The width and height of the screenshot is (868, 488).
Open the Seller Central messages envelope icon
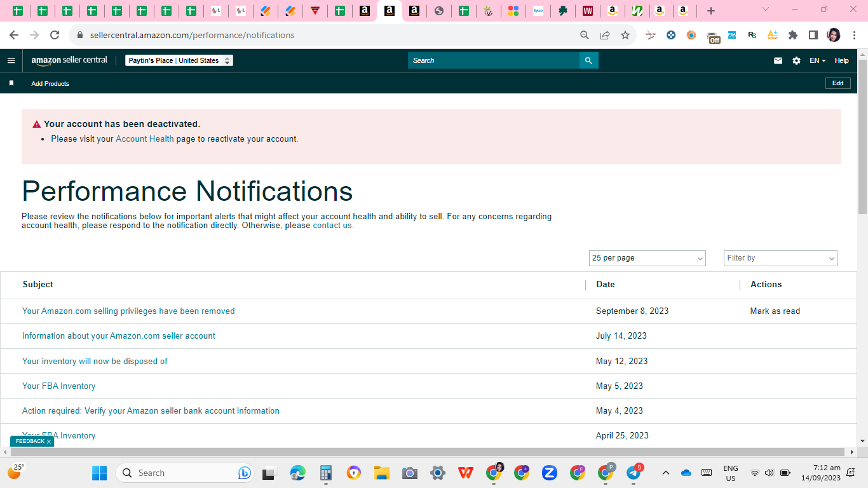pos(778,60)
